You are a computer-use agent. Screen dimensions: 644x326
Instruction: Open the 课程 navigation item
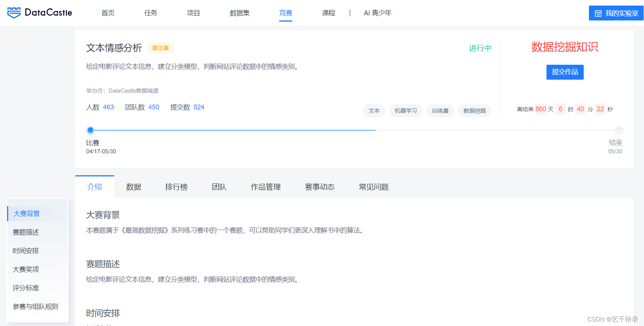329,13
